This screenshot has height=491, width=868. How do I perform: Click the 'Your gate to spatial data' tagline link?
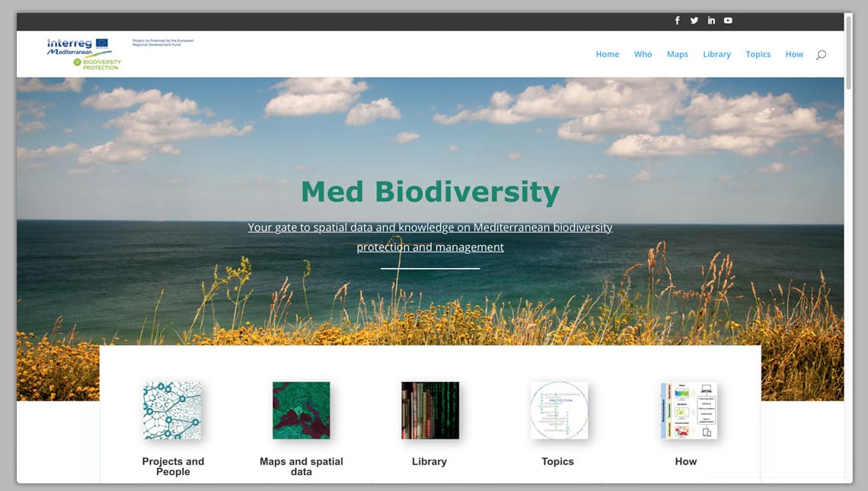430,228
